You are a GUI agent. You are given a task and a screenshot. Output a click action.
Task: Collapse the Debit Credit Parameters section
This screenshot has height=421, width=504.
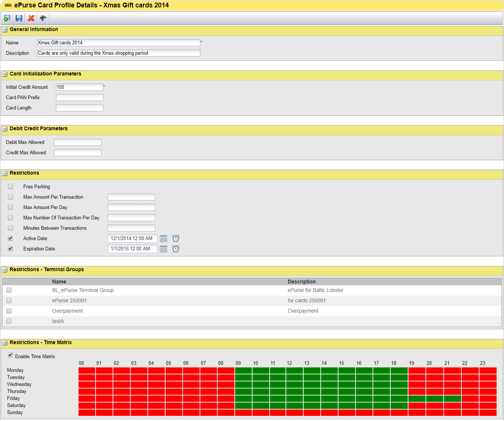point(5,129)
